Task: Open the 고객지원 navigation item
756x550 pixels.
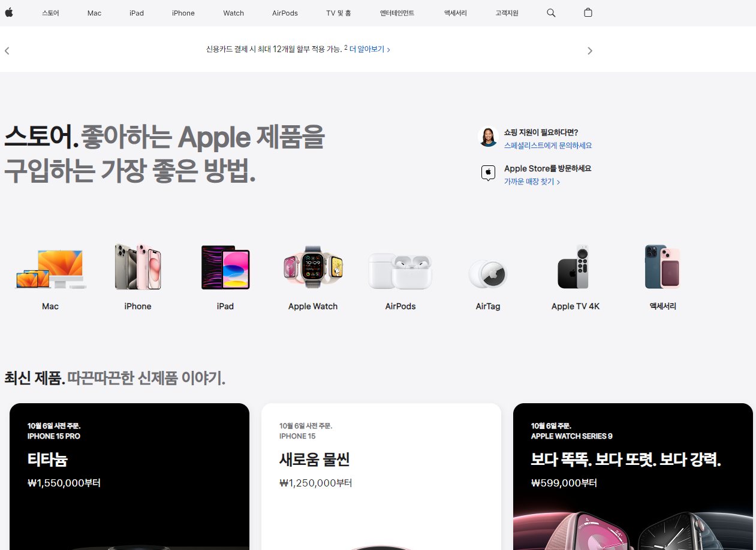Action: point(507,13)
